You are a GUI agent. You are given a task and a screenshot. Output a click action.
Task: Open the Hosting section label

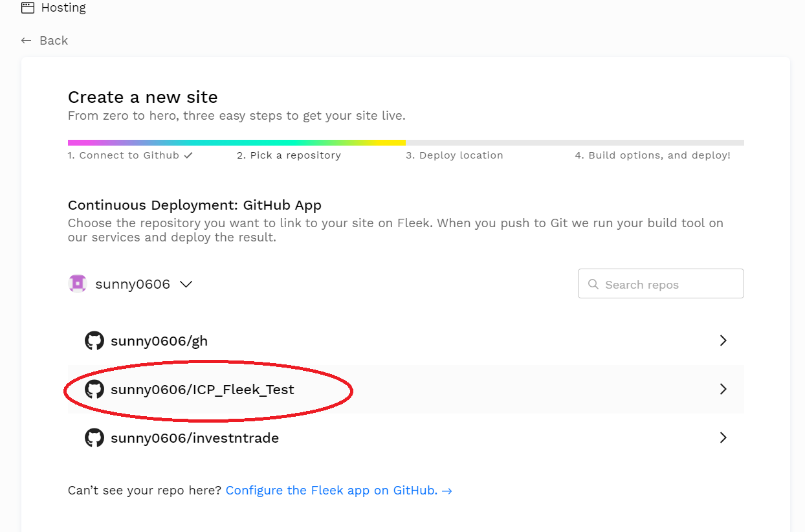[63, 8]
